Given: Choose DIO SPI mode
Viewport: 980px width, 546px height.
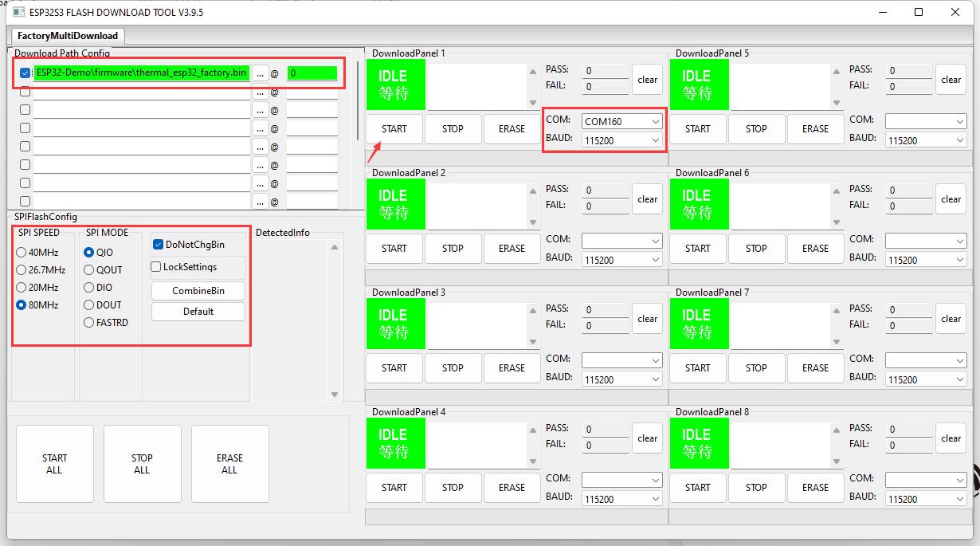Looking at the screenshot, I should pyautogui.click(x=89, y=288).
